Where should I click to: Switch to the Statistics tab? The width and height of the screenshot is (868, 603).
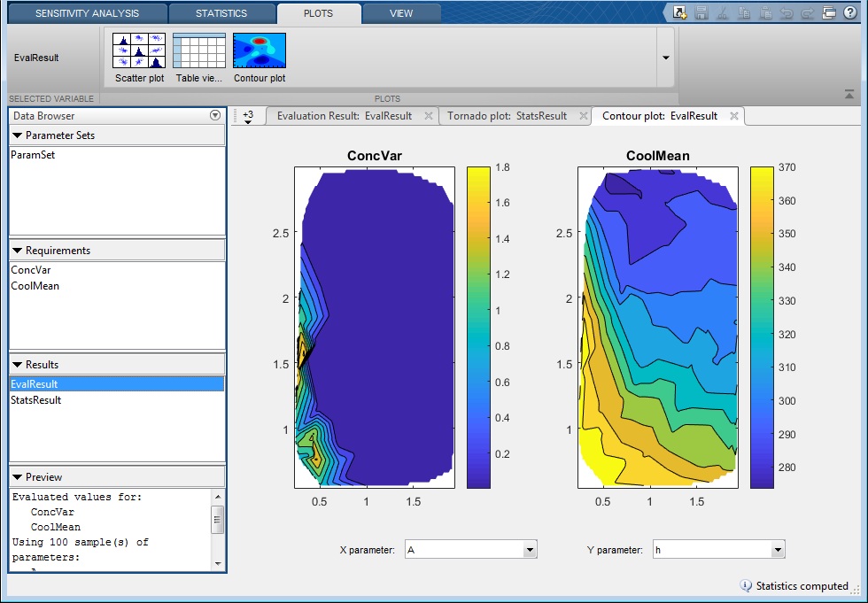pos(221,13)
